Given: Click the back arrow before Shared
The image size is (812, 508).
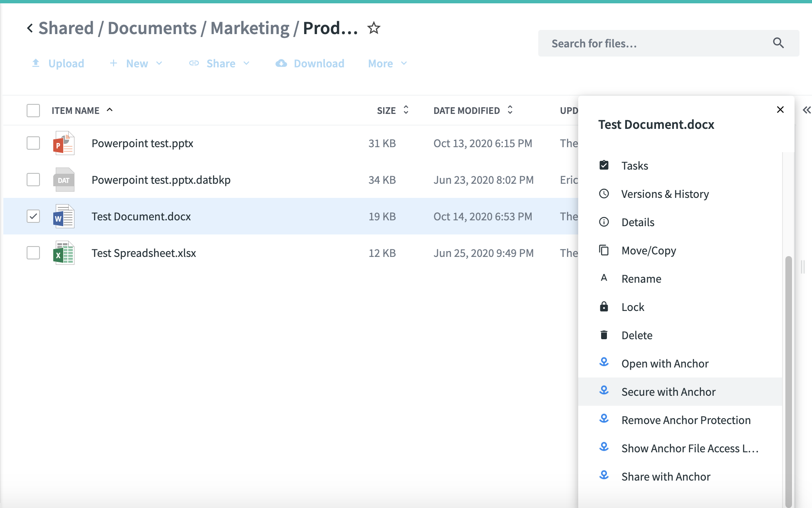Looking at the screenshot, I should coord(30,28).
